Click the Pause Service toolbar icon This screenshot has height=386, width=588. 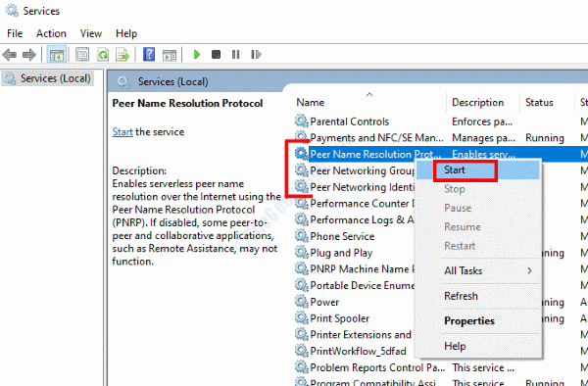pyautogui.click(x=235, y=55)
